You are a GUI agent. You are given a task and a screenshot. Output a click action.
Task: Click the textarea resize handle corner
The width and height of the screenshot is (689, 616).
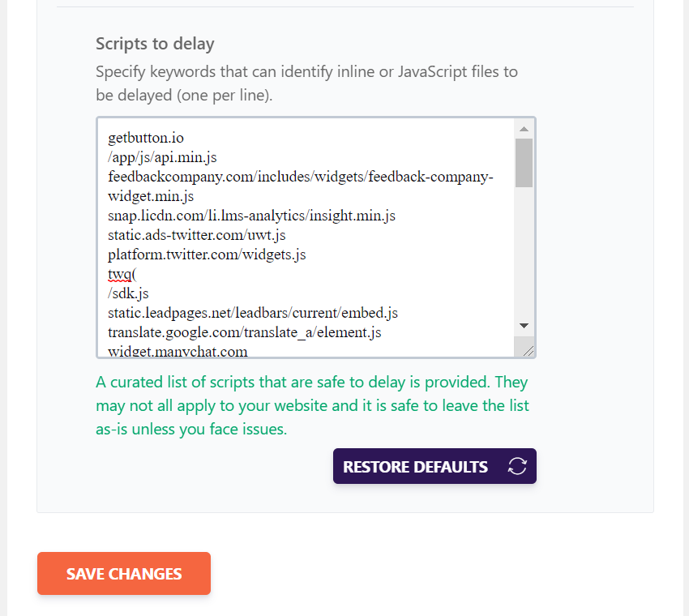click(x=529, y=351)
